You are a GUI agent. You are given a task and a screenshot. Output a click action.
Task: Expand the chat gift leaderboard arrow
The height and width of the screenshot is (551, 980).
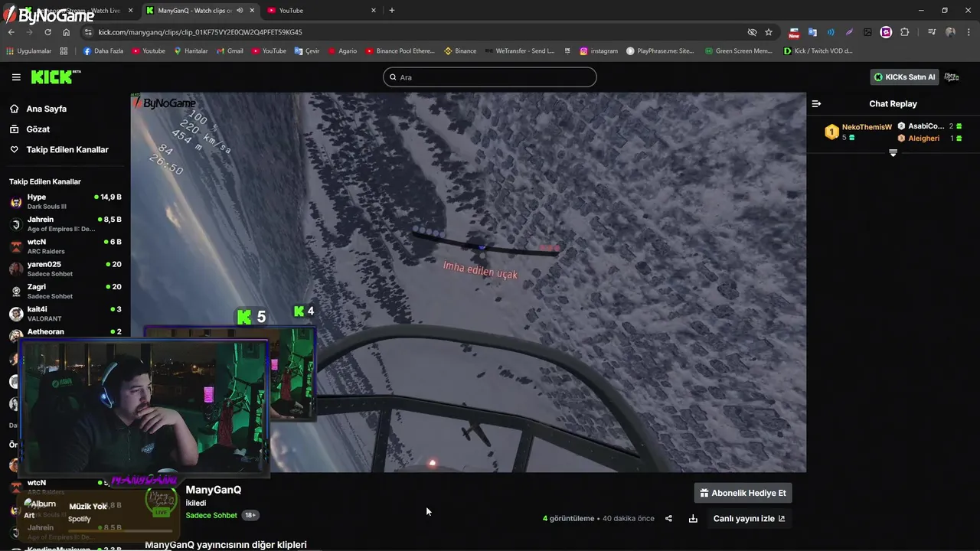point(893,153)
